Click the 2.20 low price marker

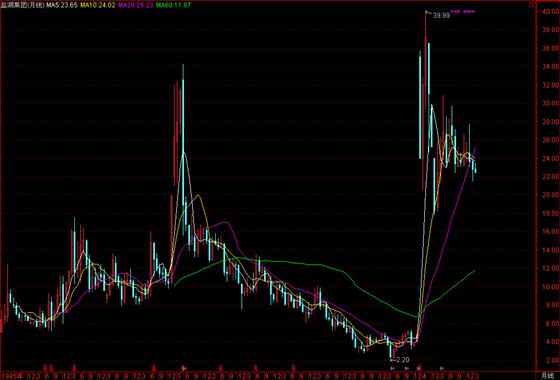pyautogui.click(x=402, y=360)
